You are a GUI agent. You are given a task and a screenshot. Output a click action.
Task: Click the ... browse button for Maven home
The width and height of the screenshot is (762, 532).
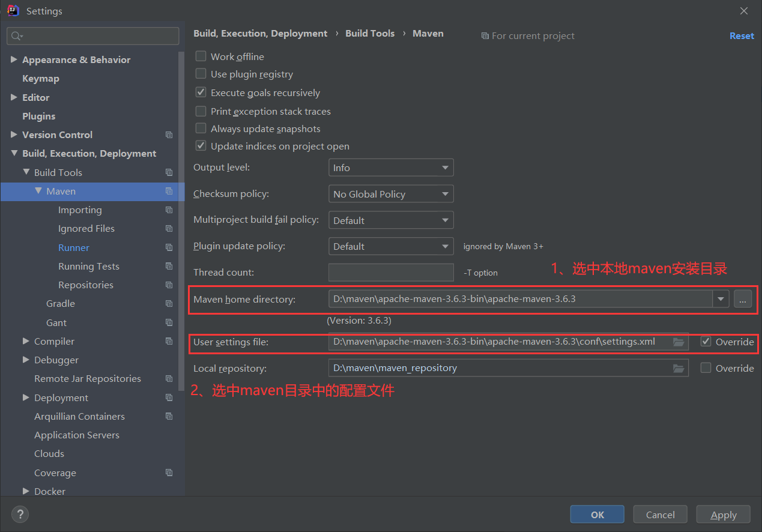(x=743, y=299)
